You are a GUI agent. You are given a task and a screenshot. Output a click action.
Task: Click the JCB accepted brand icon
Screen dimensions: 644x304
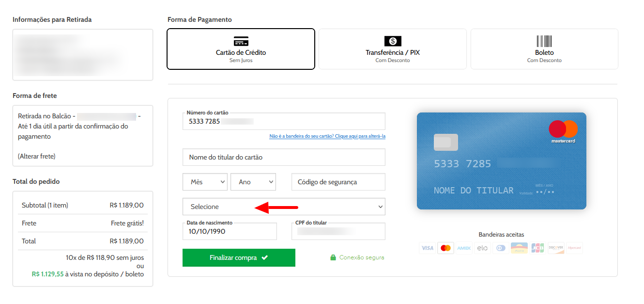(537, 248)
